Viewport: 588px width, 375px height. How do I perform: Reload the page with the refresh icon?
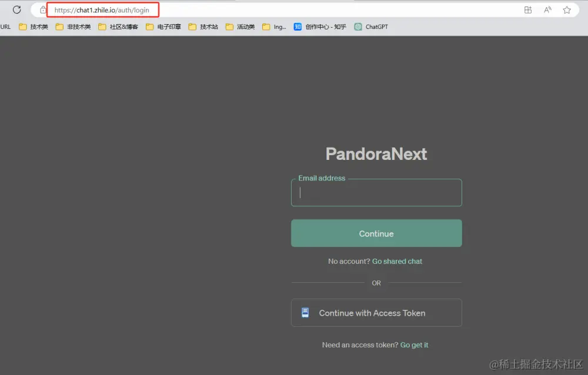[x=17, y=10]
